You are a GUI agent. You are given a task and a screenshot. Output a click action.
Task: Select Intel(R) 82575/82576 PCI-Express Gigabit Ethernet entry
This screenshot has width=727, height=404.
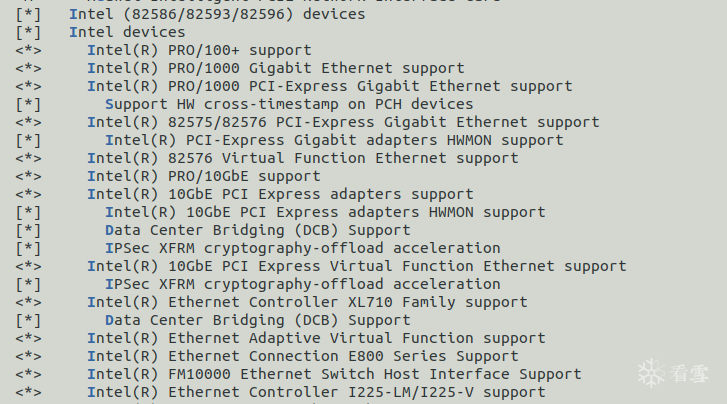tap(343, 122)
